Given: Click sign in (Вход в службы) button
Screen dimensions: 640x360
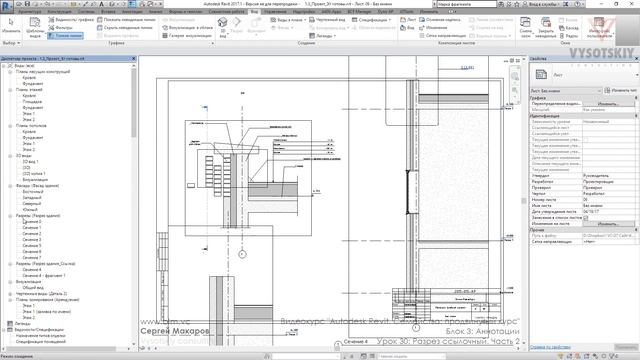Looking at the screenshot, I should coord(542,4).
